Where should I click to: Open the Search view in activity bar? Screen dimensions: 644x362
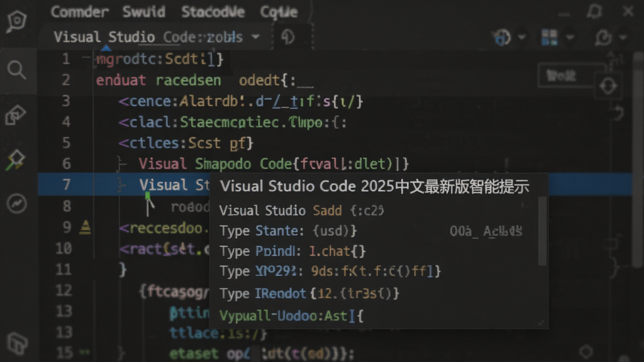[x=16, y=70]
